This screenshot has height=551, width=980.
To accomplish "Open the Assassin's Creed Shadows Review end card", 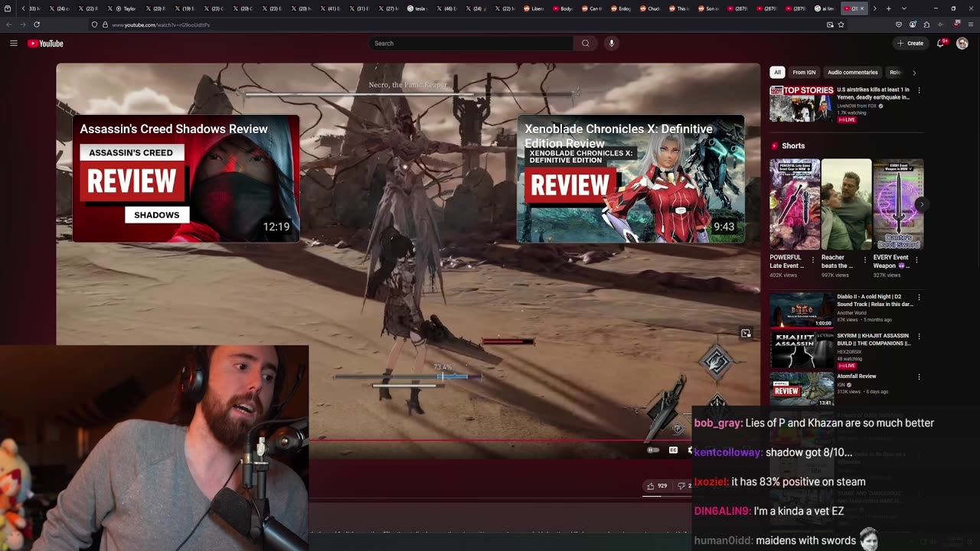I will click(186, 178).
